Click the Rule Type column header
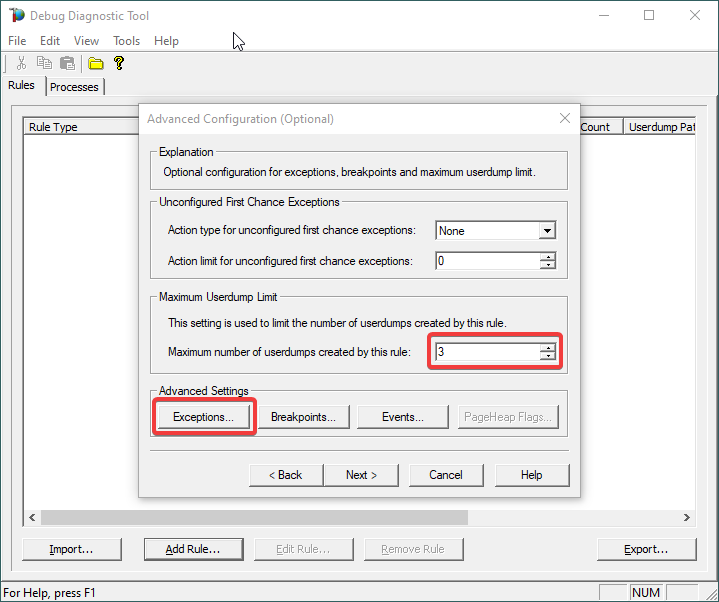The width and height of the screenshot is (719, 602). [x=53, y=127]
